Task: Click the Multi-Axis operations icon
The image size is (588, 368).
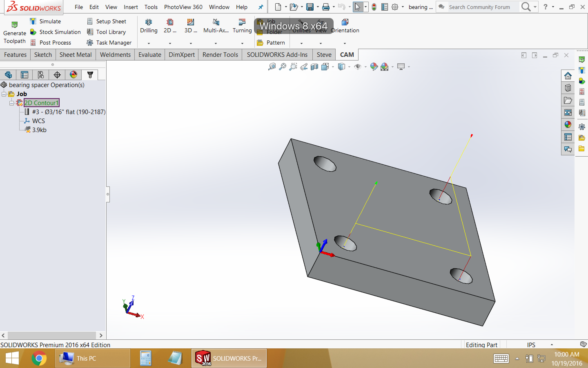Action: click(x=216, y=22)
